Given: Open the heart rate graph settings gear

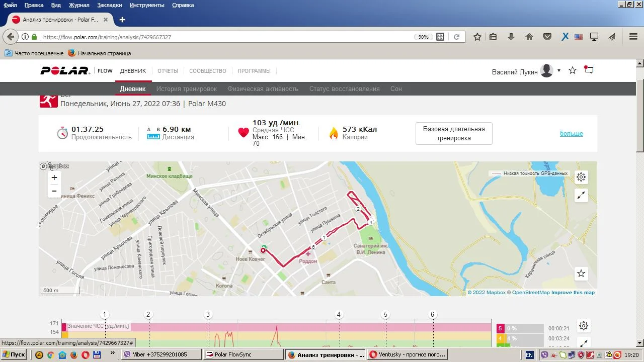Looking at the screenshot, I should pyautogui.click(x=584, y=326).
